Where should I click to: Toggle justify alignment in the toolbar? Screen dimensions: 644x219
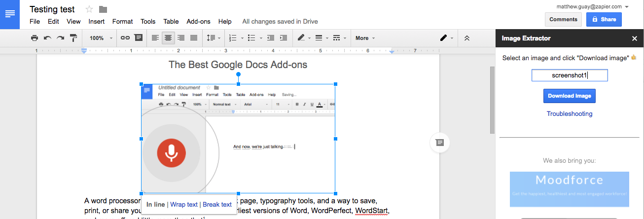click(x=194, y=38)
